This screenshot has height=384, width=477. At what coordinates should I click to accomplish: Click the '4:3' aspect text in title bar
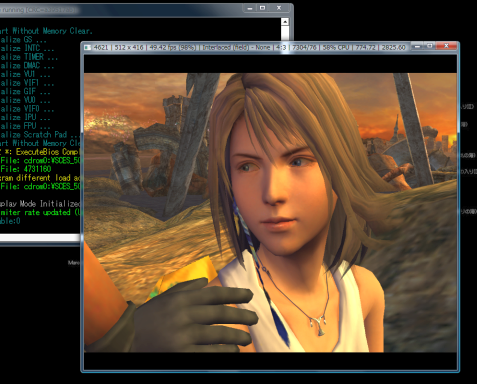[281, 48]
